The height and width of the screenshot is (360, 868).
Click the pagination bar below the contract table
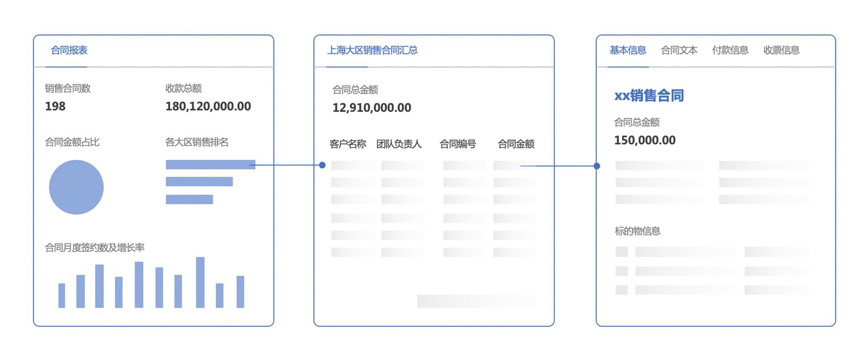(x=476, y=301)
